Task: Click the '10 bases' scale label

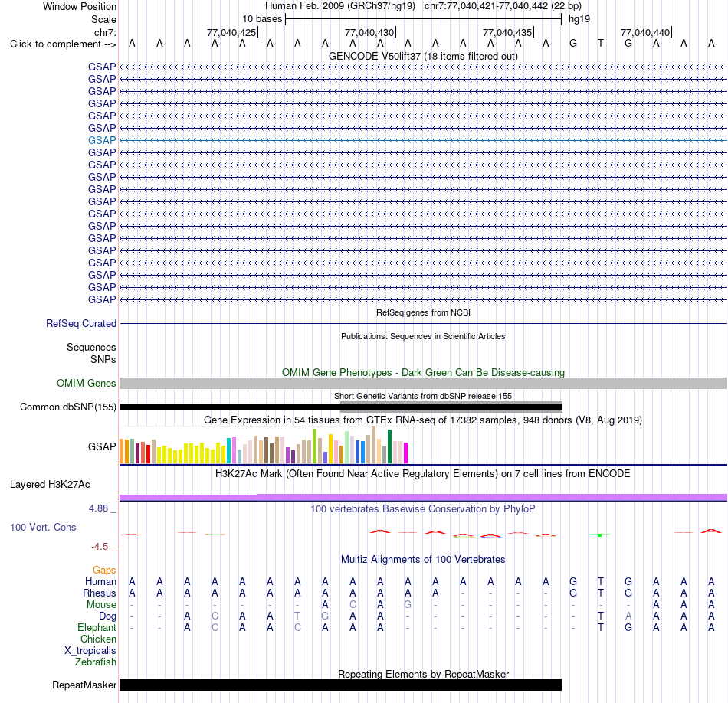Action: (x=262, y=19)
